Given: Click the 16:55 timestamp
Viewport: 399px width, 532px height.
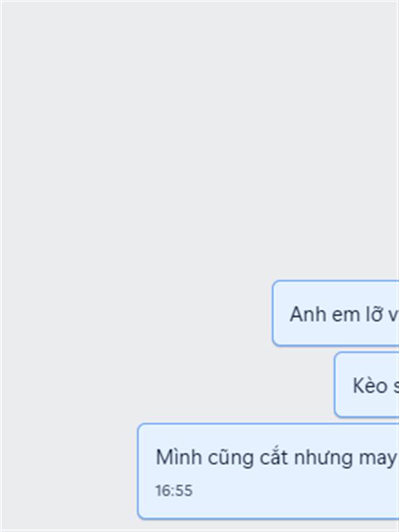Looking at the screenshot, I should [x=174, y=491].
